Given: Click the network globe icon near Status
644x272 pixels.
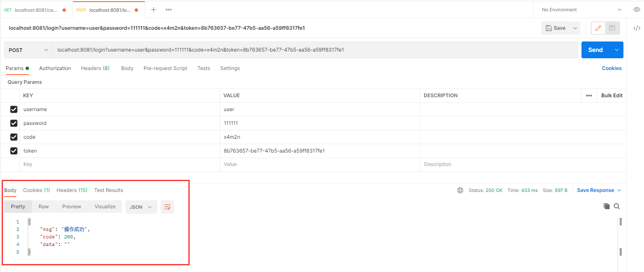Looking at the screenshot, I should [460, 190].
